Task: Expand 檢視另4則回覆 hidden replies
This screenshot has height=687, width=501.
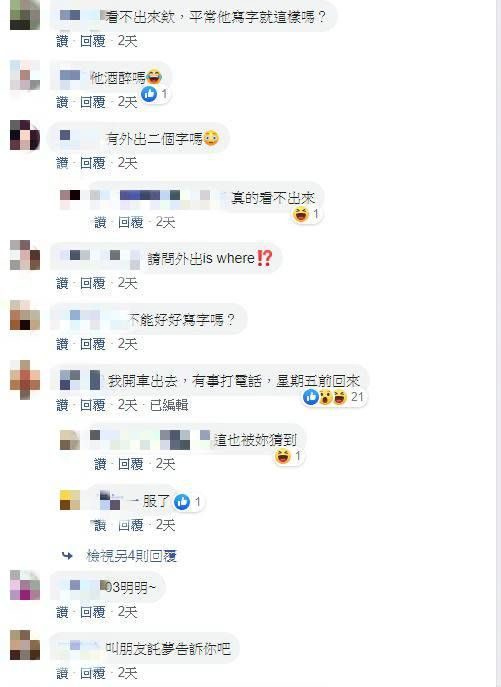Action: [131, 556]
